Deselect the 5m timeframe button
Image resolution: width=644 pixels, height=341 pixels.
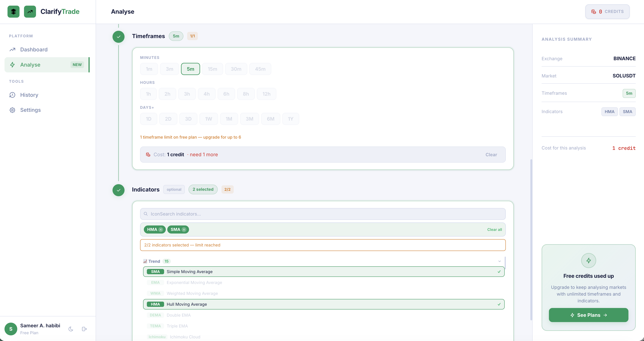(x=191, y=69)
